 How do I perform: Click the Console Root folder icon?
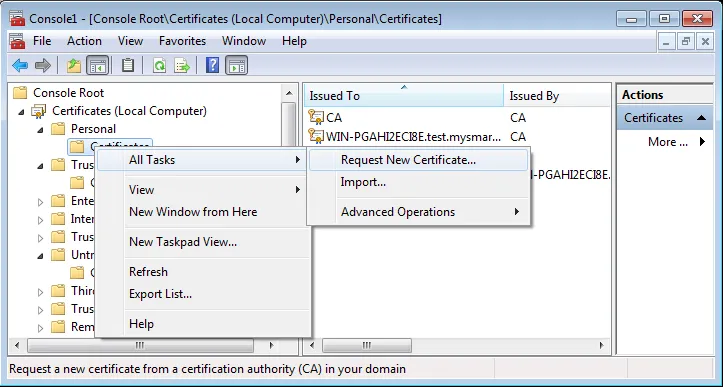(x=20, y=93)
